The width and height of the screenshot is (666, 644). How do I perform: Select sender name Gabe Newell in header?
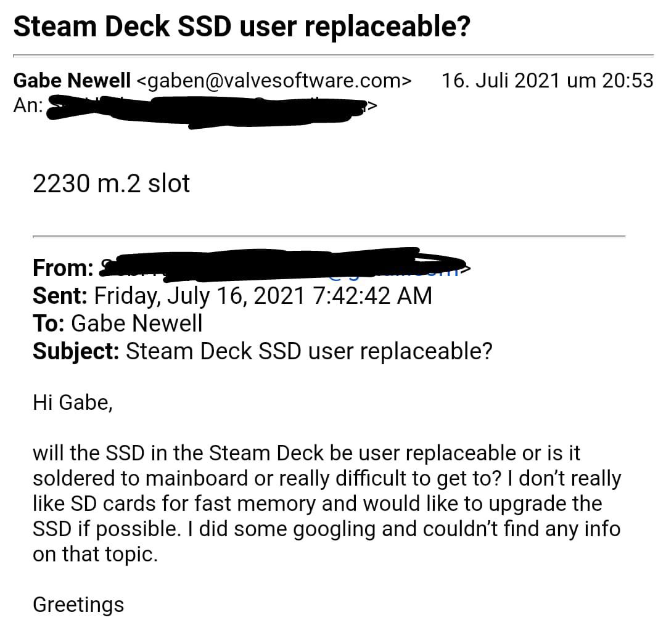pos(72,81)
